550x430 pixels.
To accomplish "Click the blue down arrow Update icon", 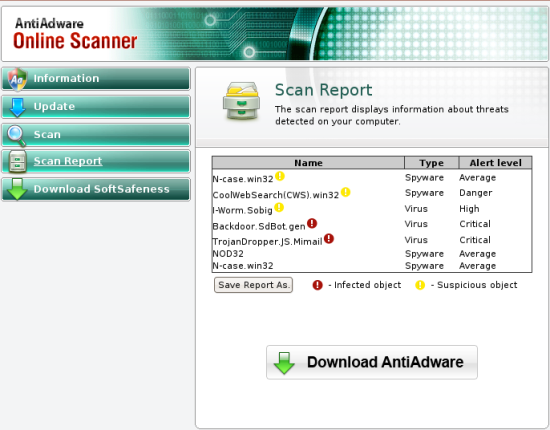I will 17,107.
